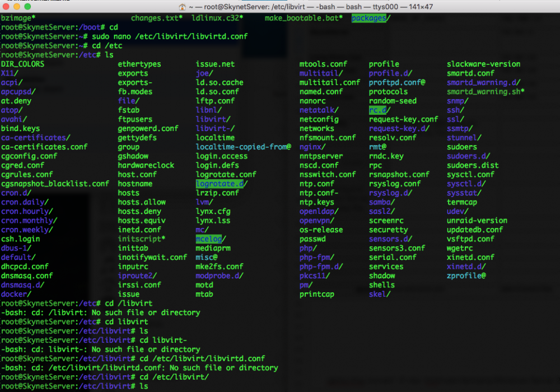
Task: Click the smartd_warning.sh* executable entry
Action: 486,92
